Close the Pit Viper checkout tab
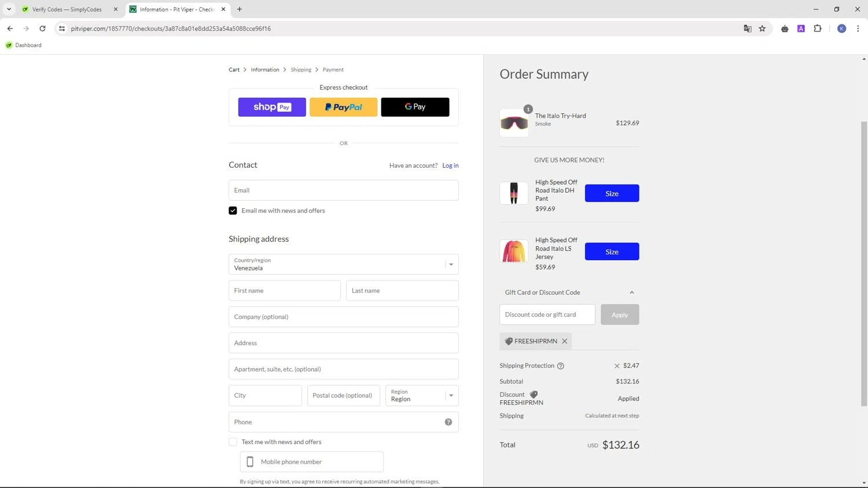868x488 pixels. coord(223,9)
